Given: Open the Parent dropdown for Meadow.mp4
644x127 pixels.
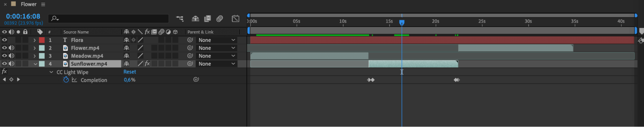Looking at the screenshot, I should [216, 56].
